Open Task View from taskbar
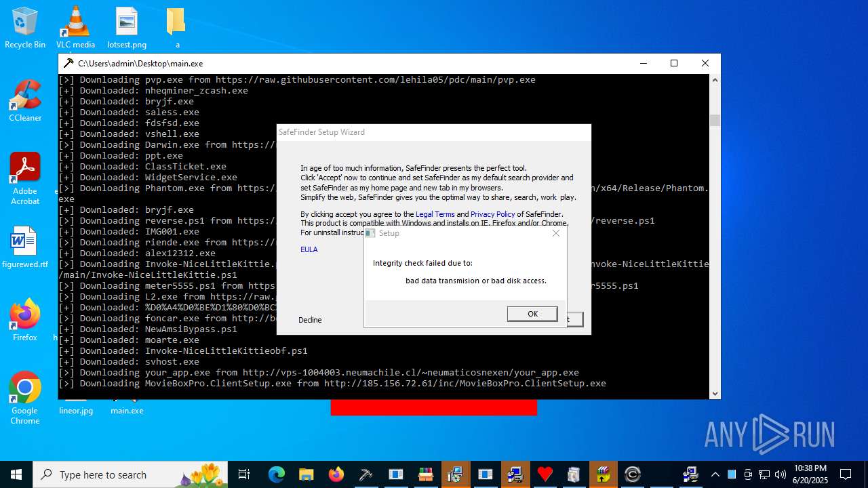Viewport: 868px width, 488px height. [x=244, y=474]
